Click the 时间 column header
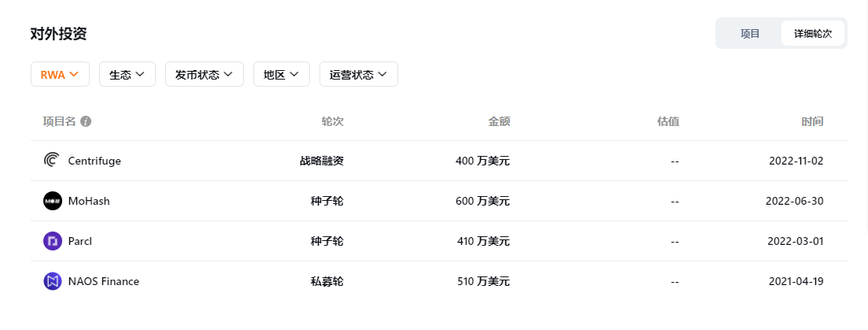The width and height of the screenshot is (868, 330). point(812,121)
